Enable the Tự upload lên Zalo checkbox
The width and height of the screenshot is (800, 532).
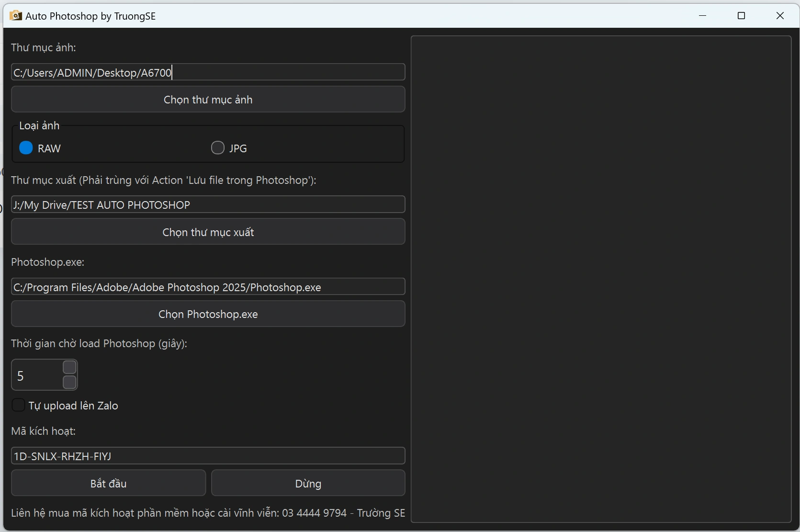click(18, 405)
